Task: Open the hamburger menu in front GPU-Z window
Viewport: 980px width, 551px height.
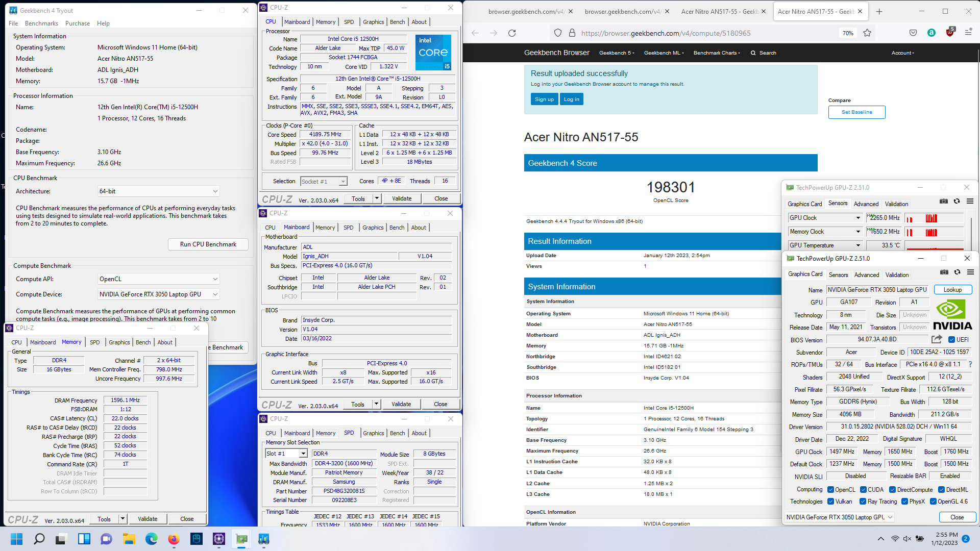Action: click(x=970, y=272)
